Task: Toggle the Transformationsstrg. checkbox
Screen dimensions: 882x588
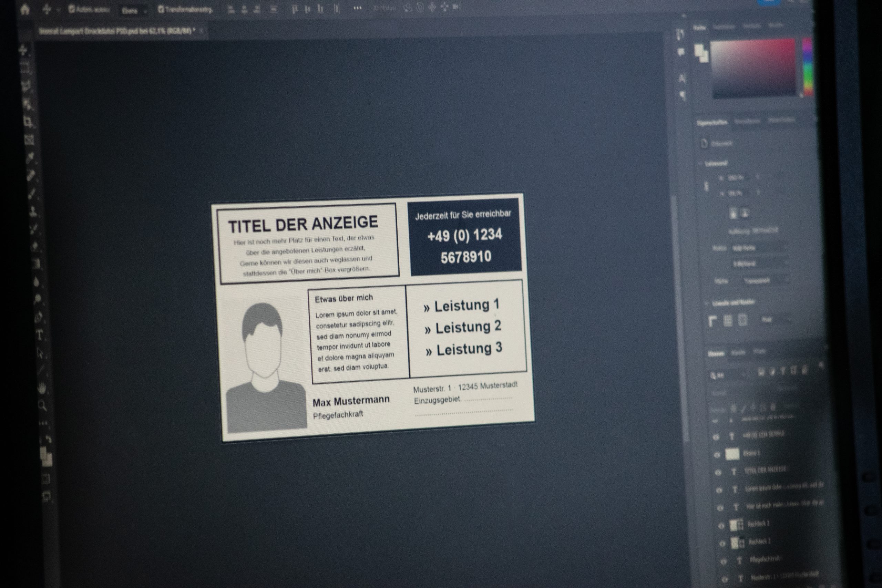Action: click(x=161, y=9)
